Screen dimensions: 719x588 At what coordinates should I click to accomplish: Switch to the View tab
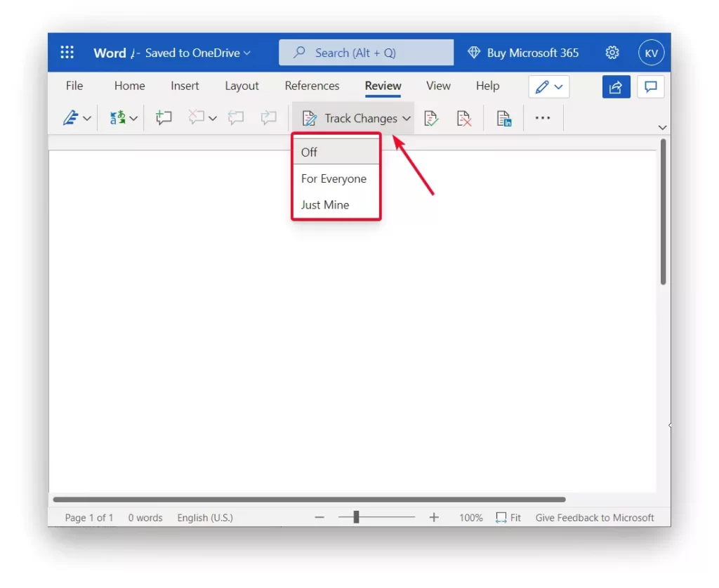point(438,86)
